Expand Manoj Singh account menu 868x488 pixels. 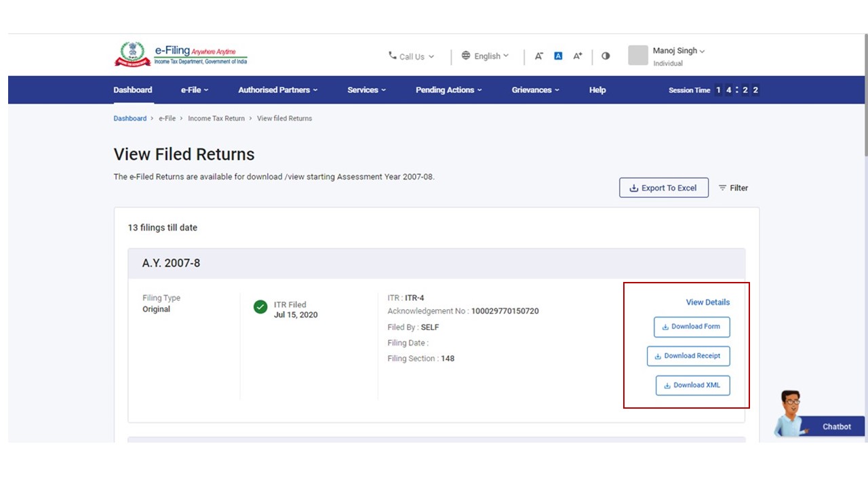(678, 51)
